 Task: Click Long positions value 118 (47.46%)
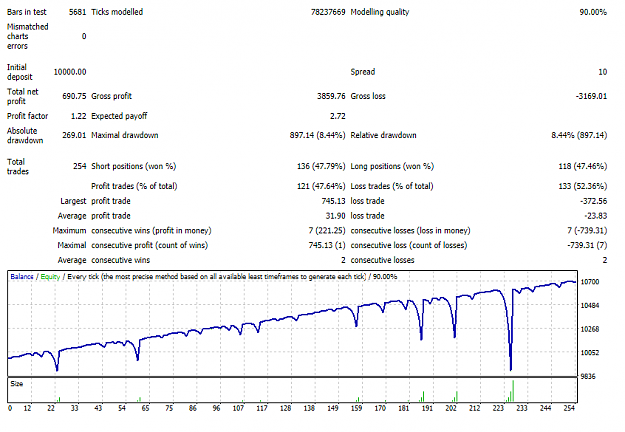583,166
